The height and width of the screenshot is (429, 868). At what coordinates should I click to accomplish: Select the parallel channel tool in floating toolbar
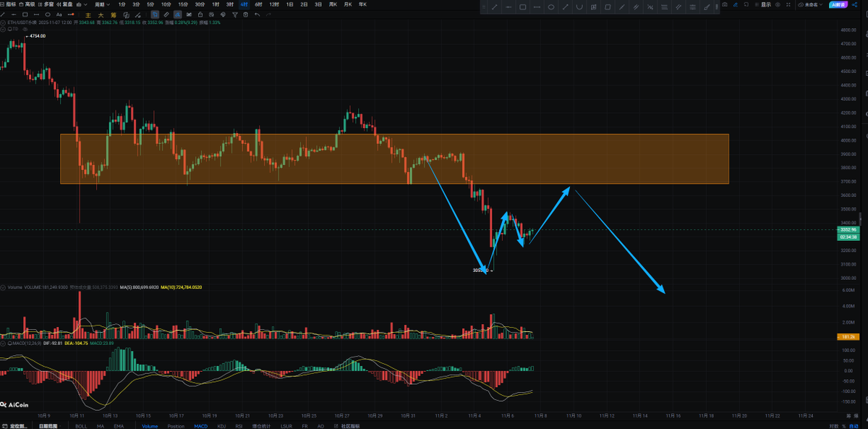coord(636,7)
